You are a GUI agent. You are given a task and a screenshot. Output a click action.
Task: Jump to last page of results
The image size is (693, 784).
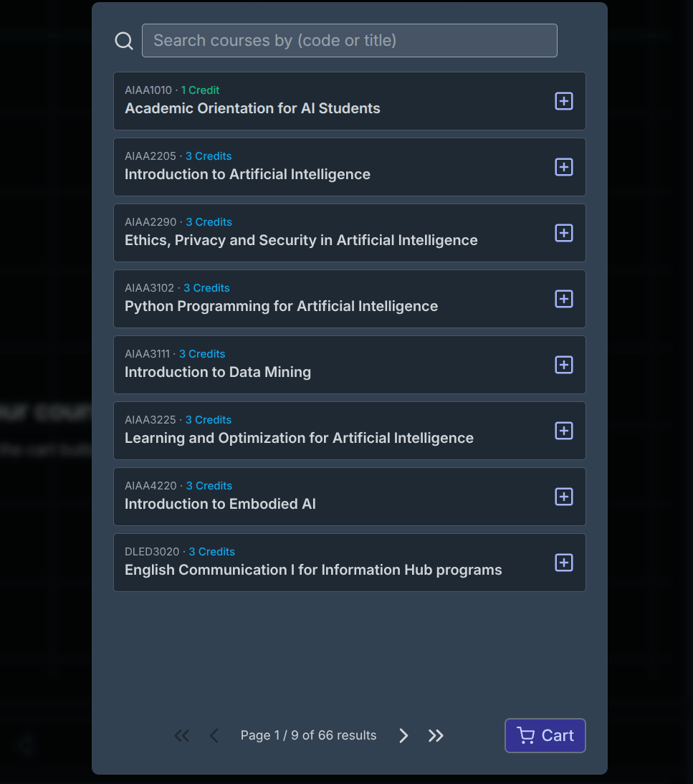(x=436, y=735)
